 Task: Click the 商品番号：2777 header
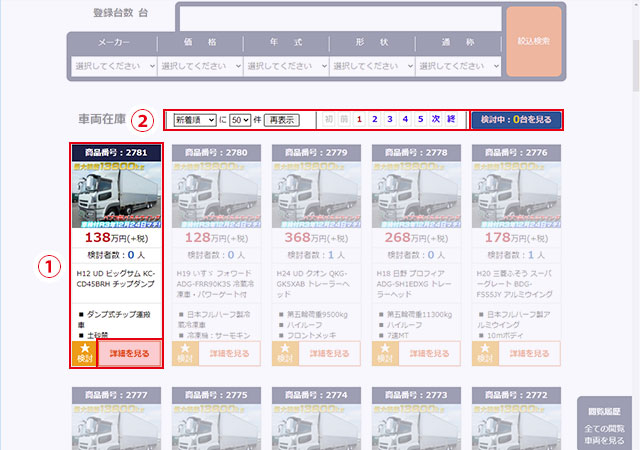[x=117, y=395]
